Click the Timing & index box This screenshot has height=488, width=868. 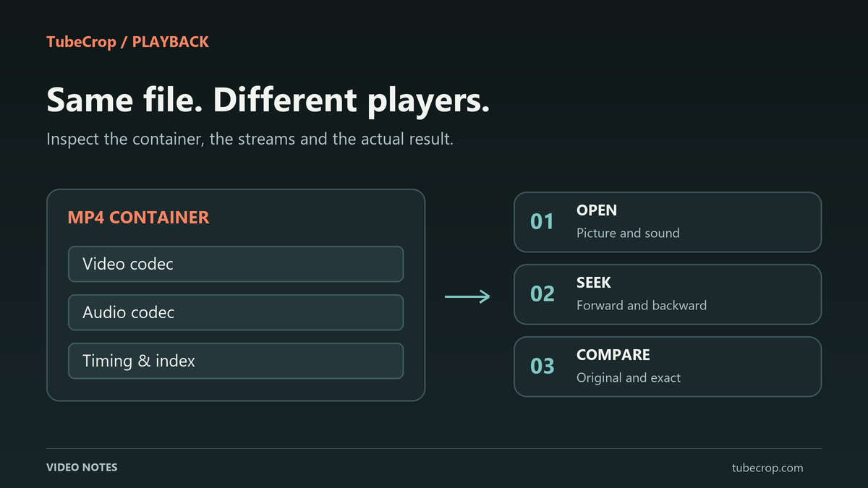click(236, 361)
